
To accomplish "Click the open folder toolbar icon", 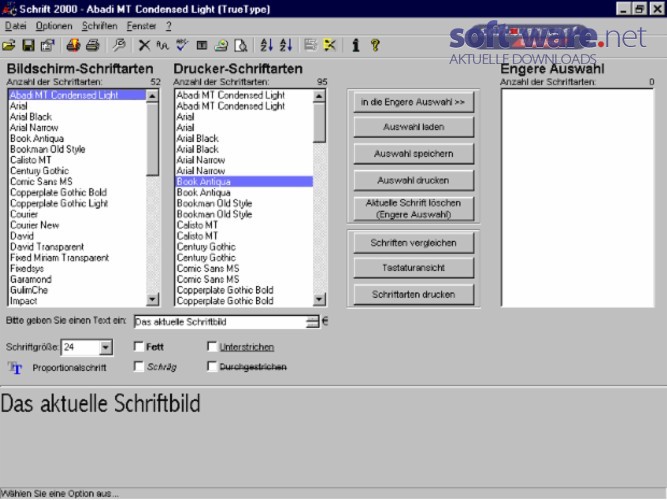I will click(x=9, y=45).
